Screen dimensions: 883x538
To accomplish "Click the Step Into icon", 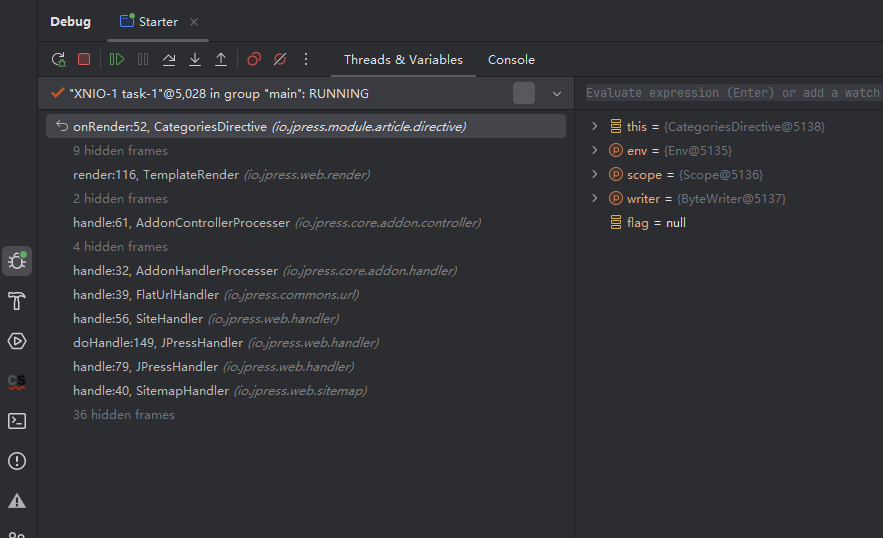I will [195, 60].
